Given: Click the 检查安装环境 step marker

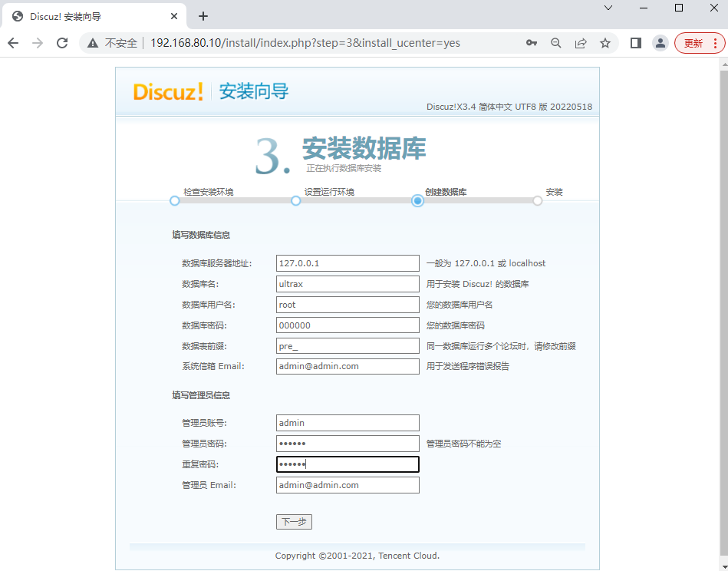Looking at the screenshot, I should tap(175, 201).
